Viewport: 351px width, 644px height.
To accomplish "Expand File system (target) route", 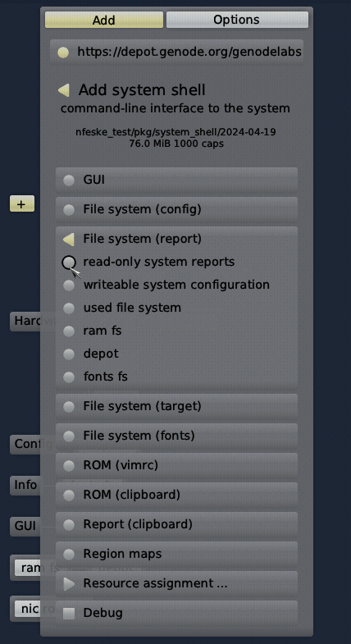I will [176, 406].
